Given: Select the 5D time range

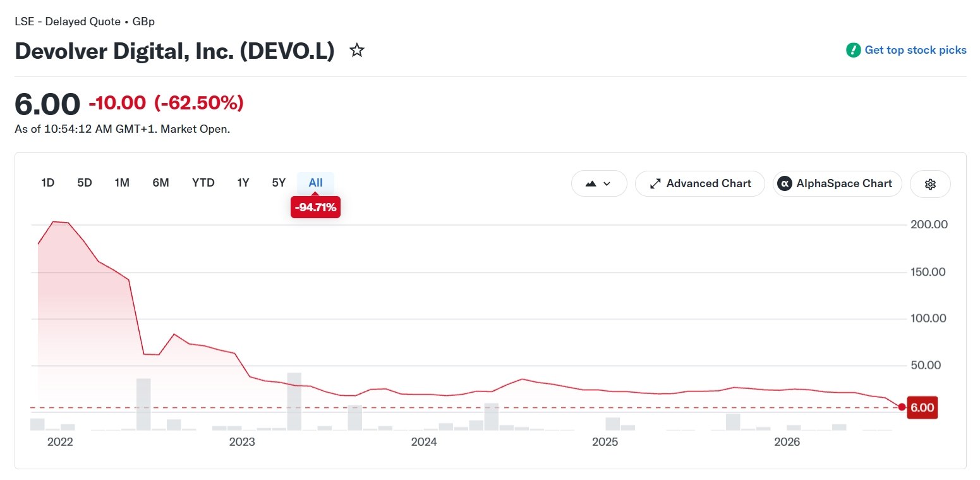Looking at the screenshot, I should pyautogui.click(x=85, y=183).
